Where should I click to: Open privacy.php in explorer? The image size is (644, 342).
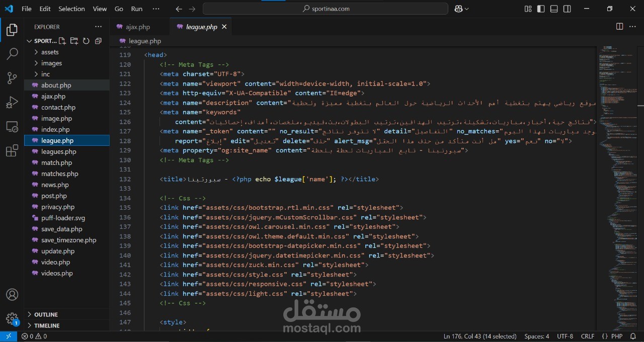[x=67, y=207]
